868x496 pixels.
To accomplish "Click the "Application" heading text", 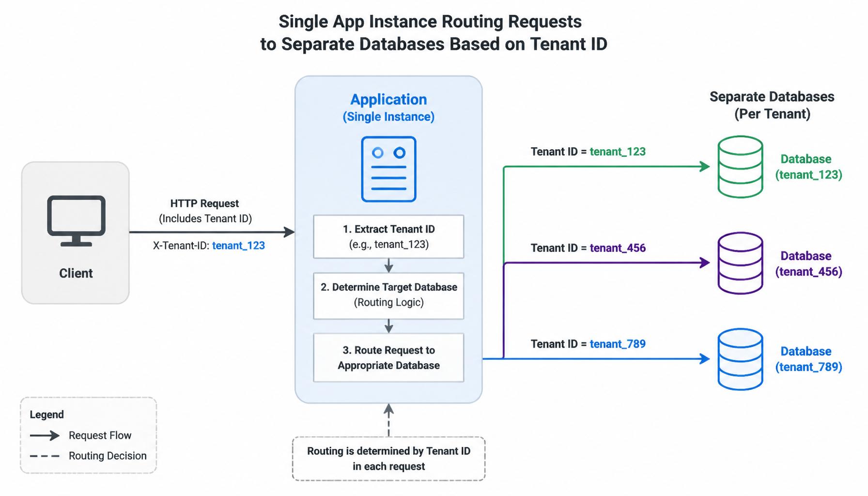I will pyautogui.click(x=388, y=99).
